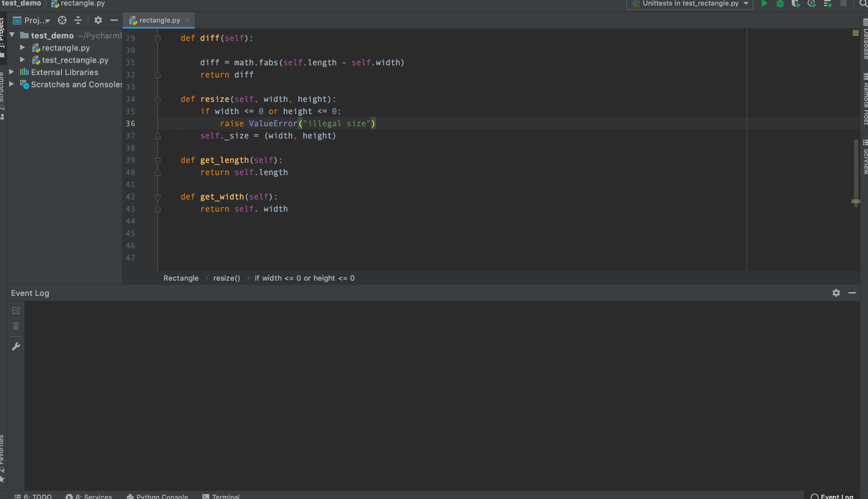
Task: Click the 'return self.length' line
Action: (x=244, y=172)
